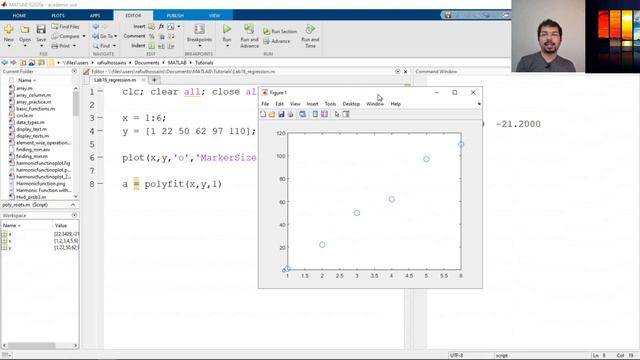Click the new figure icon in Figure 1
Image resolution: width=640 pixels, height=360 pixels.
tap(263, 114)
